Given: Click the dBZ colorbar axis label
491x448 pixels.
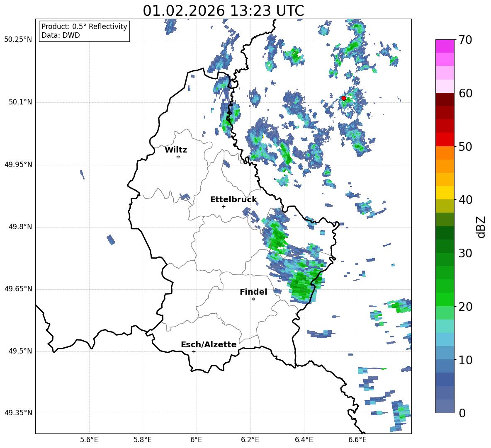Looking at the screenshot, I should pos(481,227).
